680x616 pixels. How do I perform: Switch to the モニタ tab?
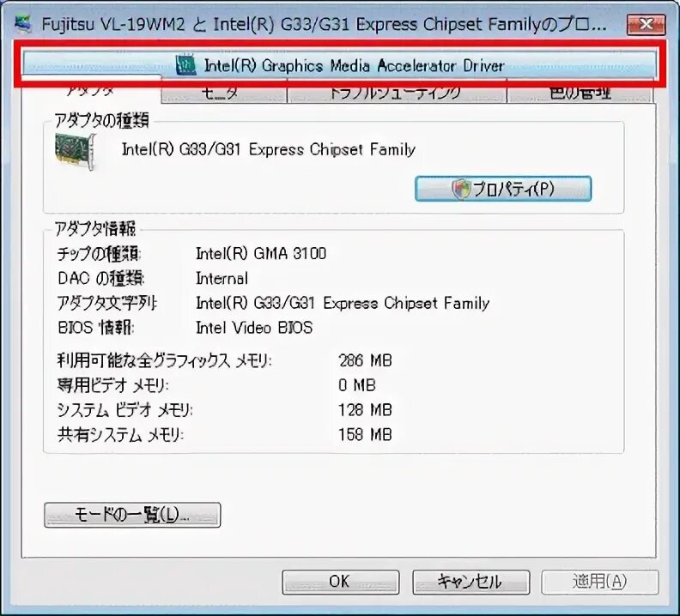(224, 92)
